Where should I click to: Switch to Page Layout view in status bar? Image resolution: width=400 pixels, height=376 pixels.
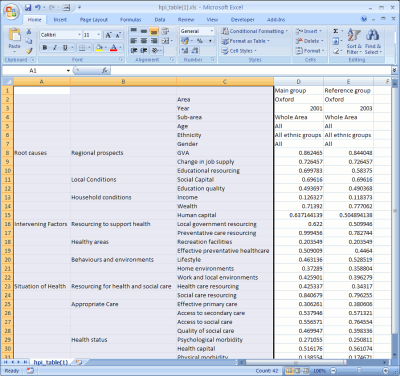pos(297,371)
